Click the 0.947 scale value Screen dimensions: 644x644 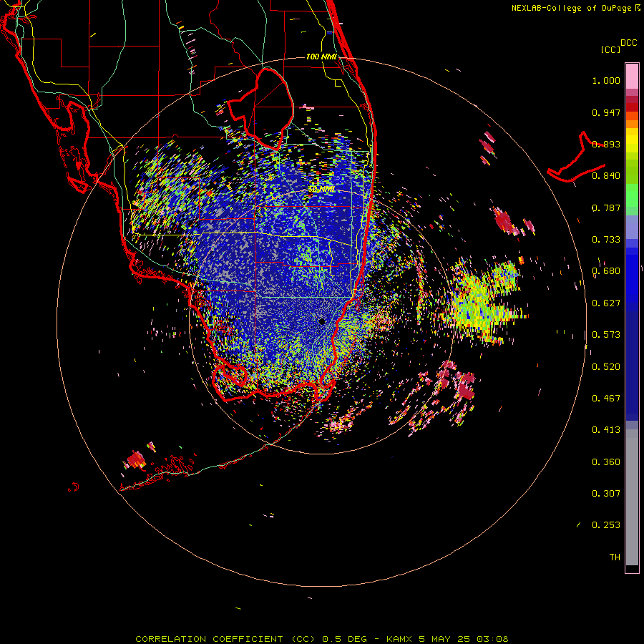tap(606, 112)
